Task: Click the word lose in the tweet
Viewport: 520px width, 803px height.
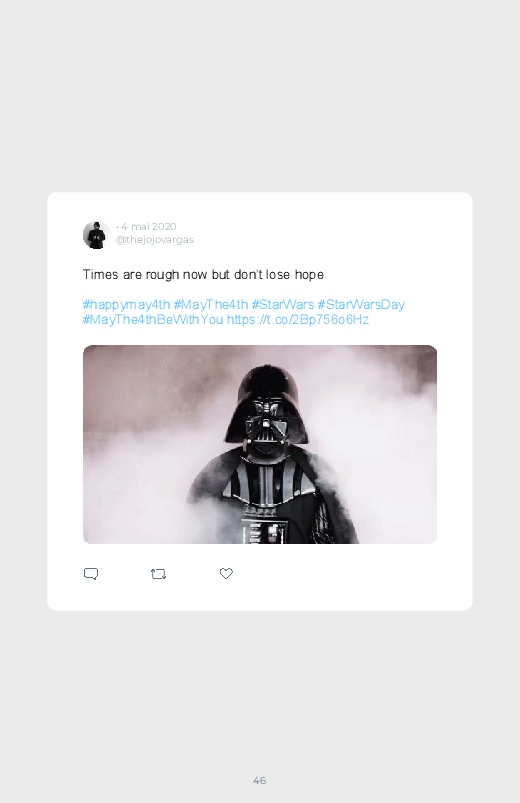Action: pos(278,274)
